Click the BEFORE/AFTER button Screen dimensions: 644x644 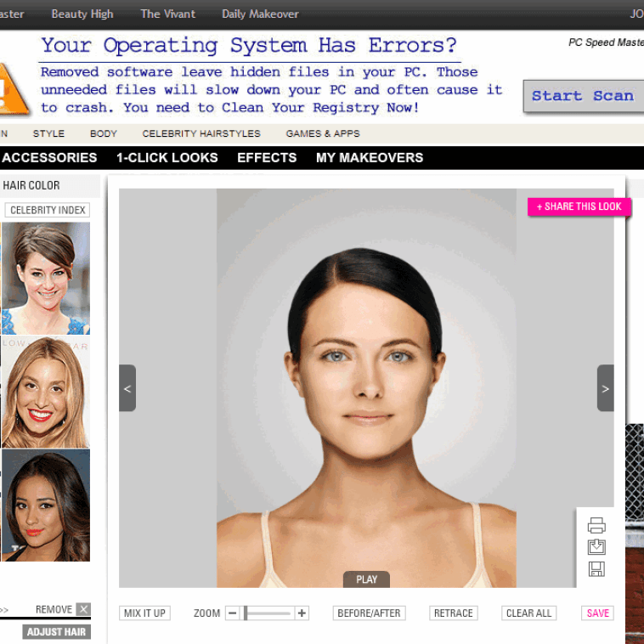(x=369, y=613)
